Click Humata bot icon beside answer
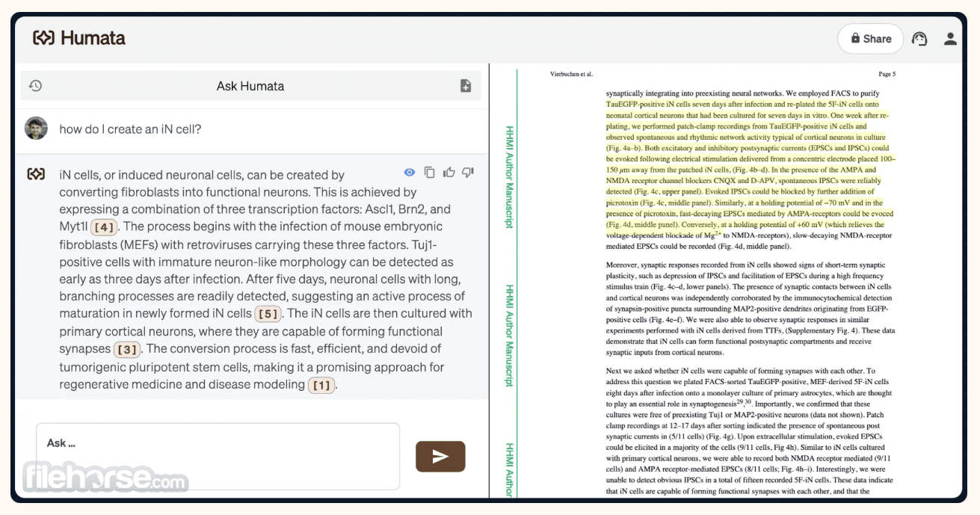The height and width of the screenshot is (515, 980). [36, 174]
